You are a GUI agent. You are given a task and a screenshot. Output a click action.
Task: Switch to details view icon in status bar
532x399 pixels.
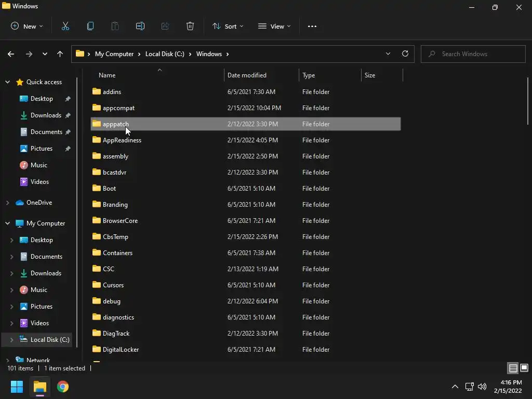(x=513, y=368)
